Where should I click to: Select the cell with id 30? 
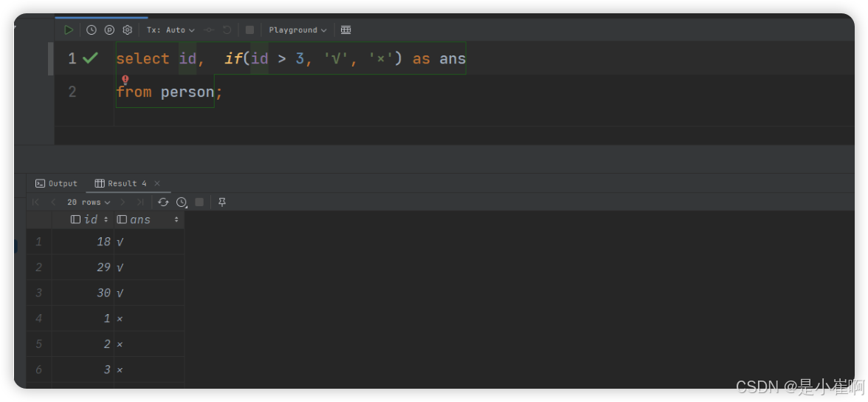pyautogui.click(x=83, y=293)
